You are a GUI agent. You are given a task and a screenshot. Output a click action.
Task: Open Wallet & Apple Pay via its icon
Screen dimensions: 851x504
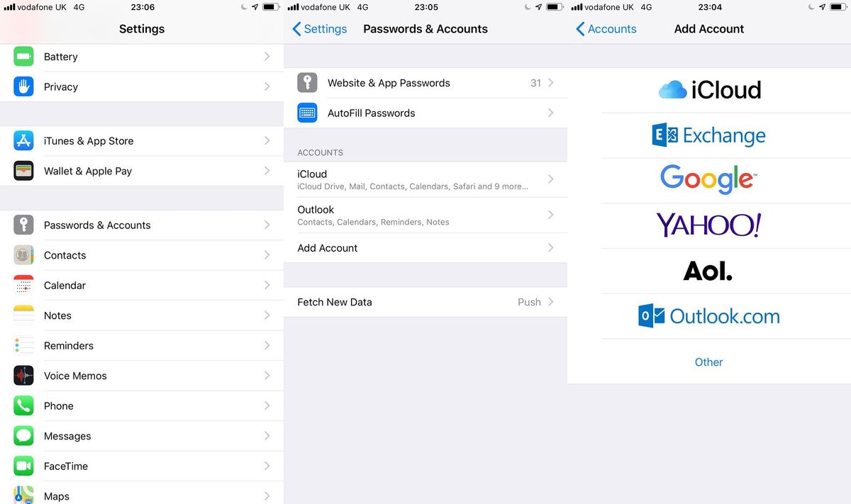23,171
